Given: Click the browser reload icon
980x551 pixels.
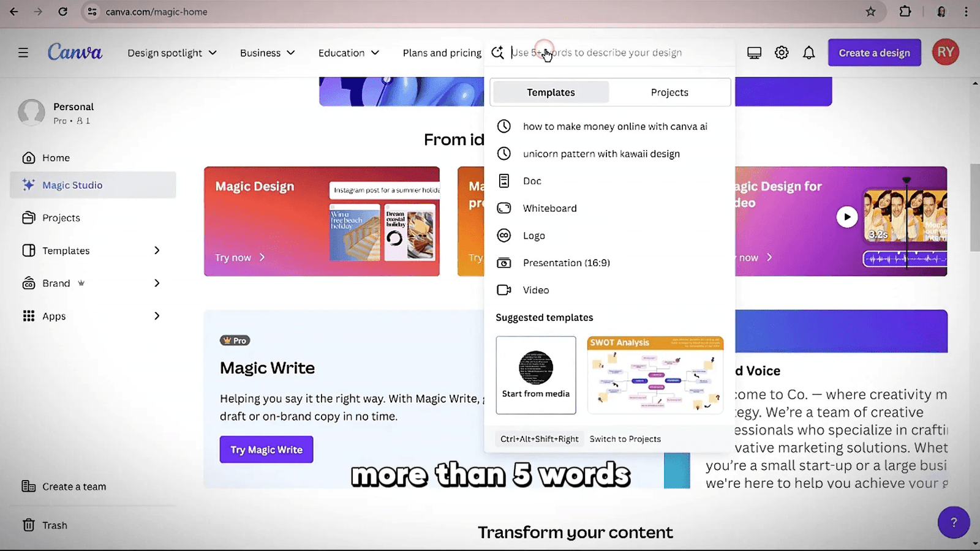Looking at the screenshot, I should (x=62, y=12).
